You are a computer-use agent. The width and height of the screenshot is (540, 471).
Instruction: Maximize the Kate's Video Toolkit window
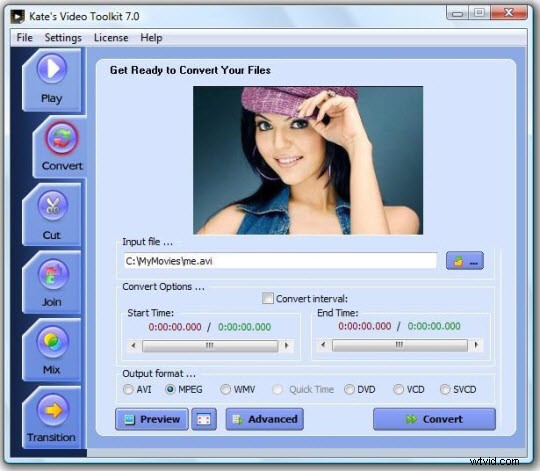(x=479, y=13)
